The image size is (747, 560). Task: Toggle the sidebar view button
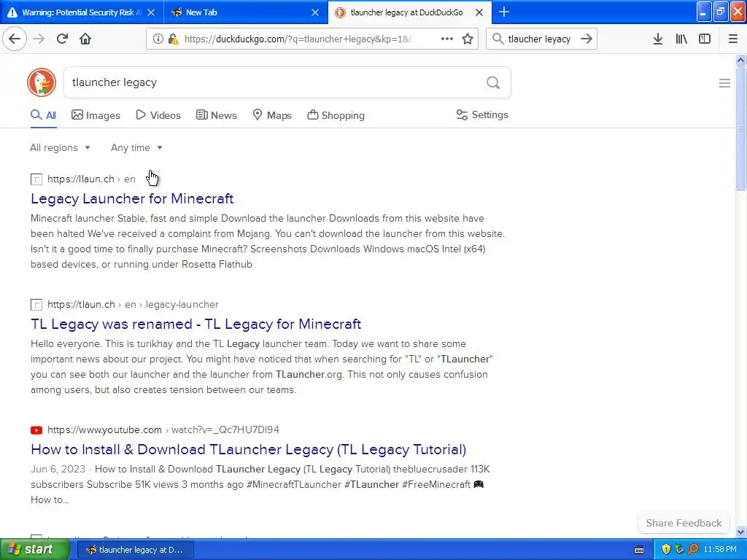705,39
